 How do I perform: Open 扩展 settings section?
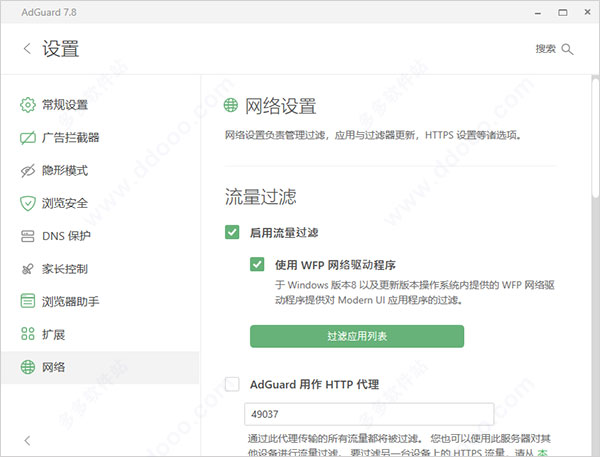click(100, 334)
